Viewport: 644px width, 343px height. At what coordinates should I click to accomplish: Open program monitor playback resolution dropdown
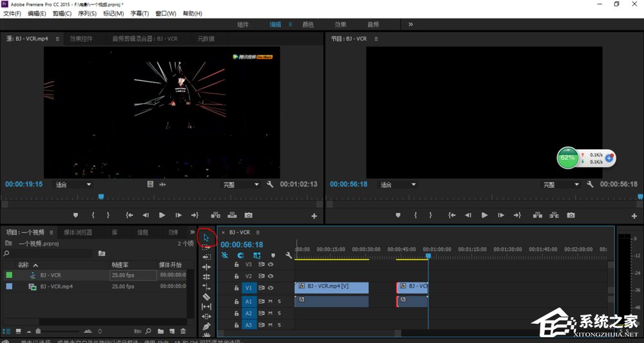click(562, 185)
